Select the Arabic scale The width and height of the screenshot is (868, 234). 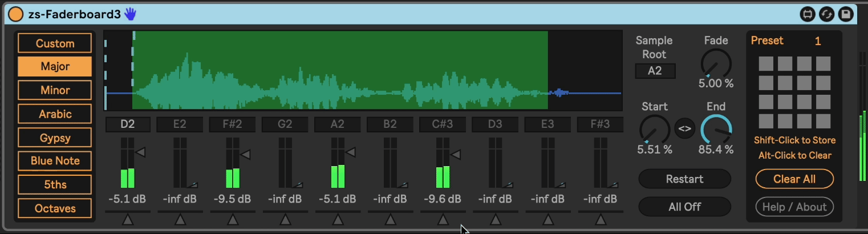click(x=55, y=114)
